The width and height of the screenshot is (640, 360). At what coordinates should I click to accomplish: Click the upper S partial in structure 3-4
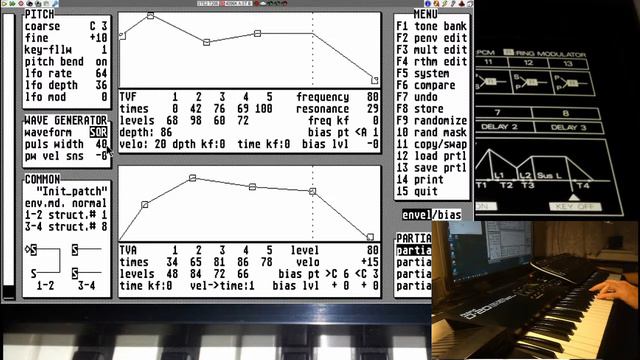(x=75, y=249)
